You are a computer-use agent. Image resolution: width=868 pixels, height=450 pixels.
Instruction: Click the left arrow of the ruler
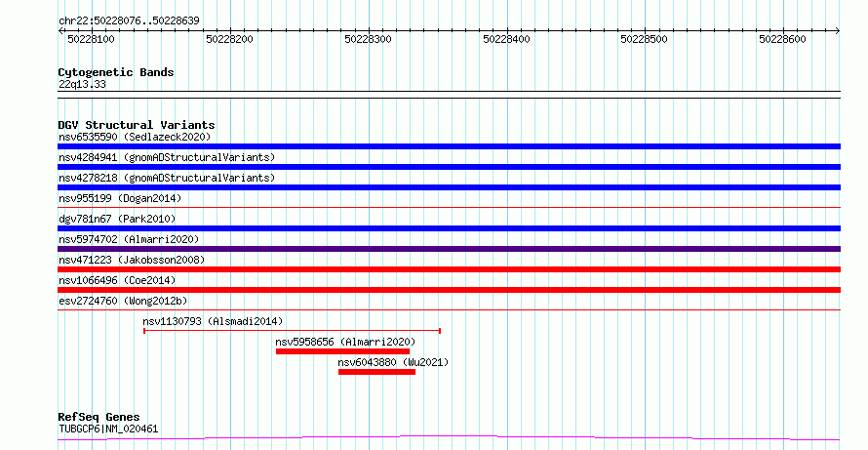60,31
